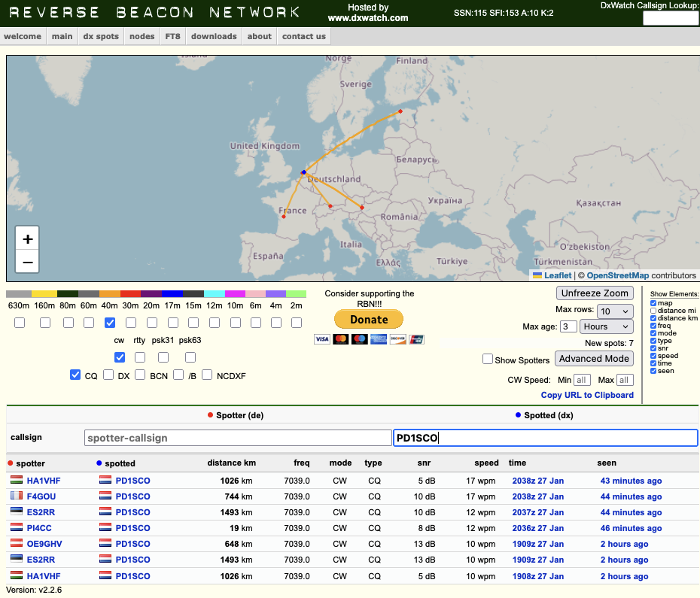Click the Unfreeze Zoom button

(595, 293)
